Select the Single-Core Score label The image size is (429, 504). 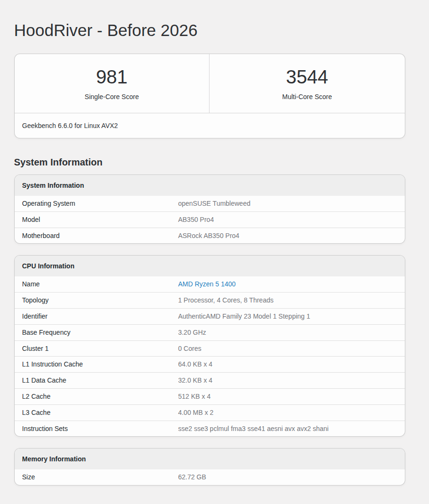pyautogui.click(x=111, y=97)
